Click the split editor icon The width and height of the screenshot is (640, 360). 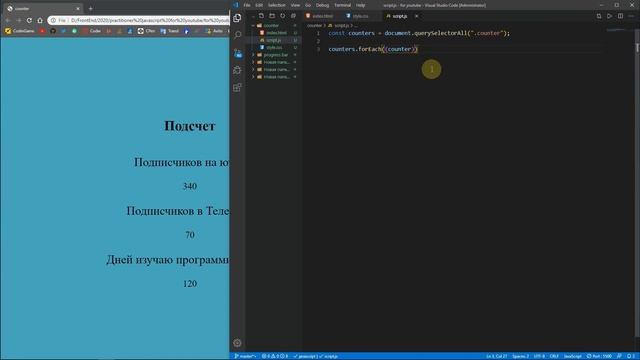[x=620, y=16]
